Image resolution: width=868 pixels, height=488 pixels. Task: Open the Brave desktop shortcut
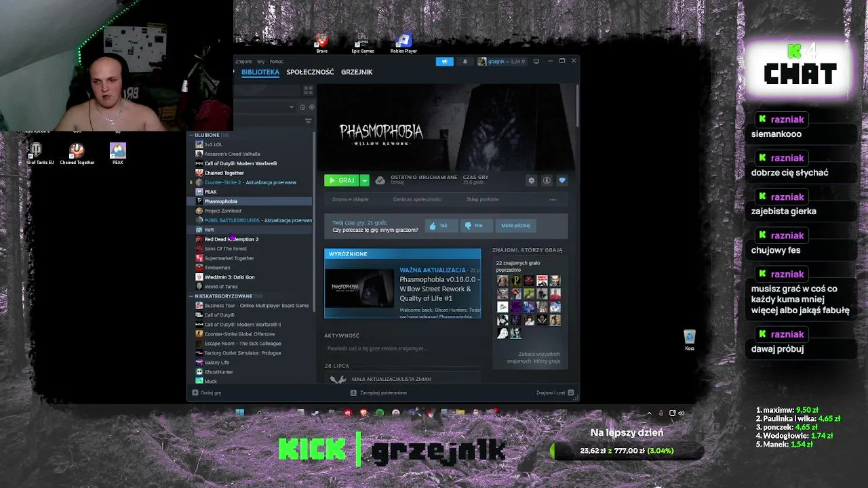point(322,43)
